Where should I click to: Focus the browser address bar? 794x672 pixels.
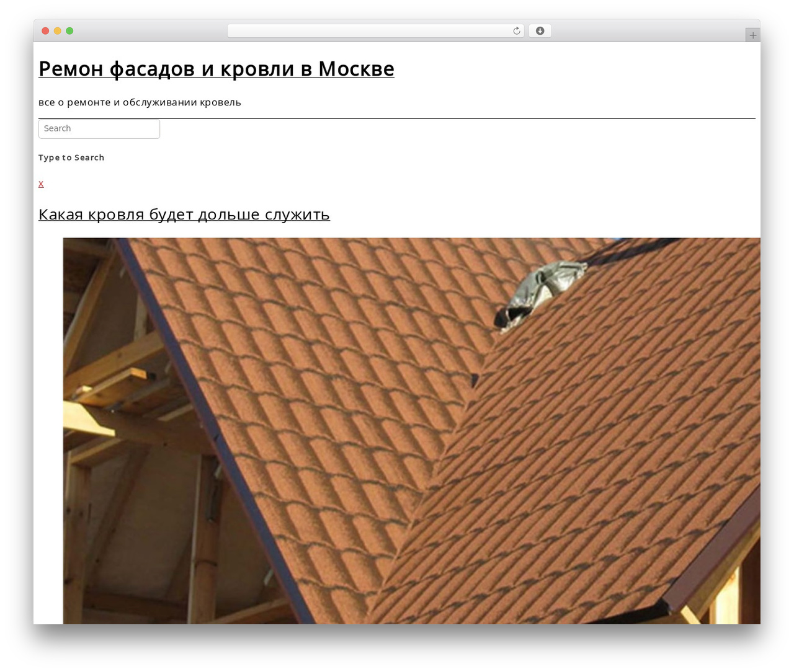(375, 31)
